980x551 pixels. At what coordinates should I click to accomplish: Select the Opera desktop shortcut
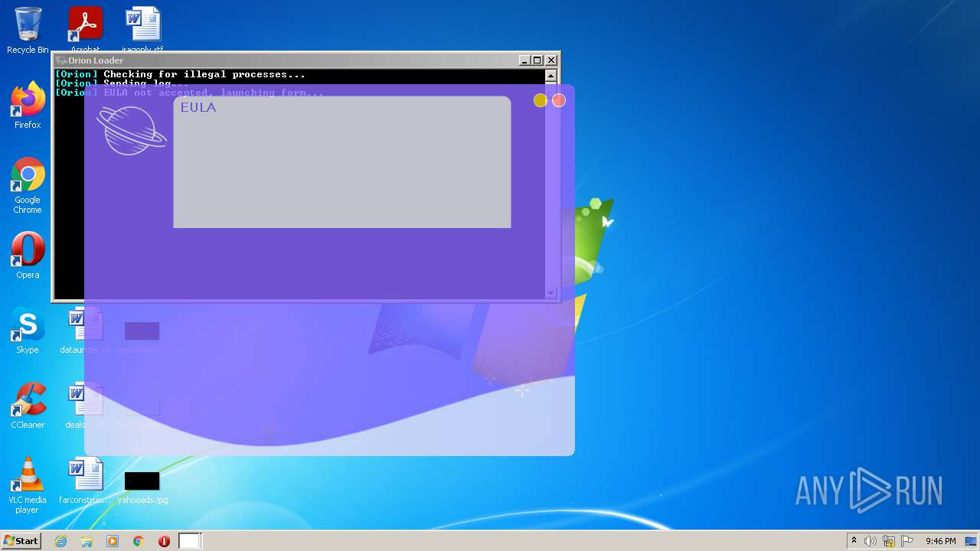[28, 256]
